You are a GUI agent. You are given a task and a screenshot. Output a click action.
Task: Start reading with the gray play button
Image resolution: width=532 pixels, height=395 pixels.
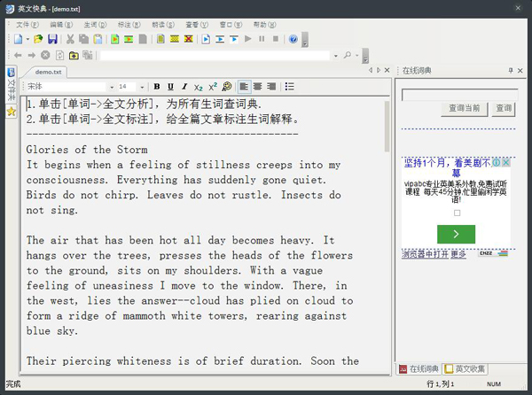coord(248,39)
